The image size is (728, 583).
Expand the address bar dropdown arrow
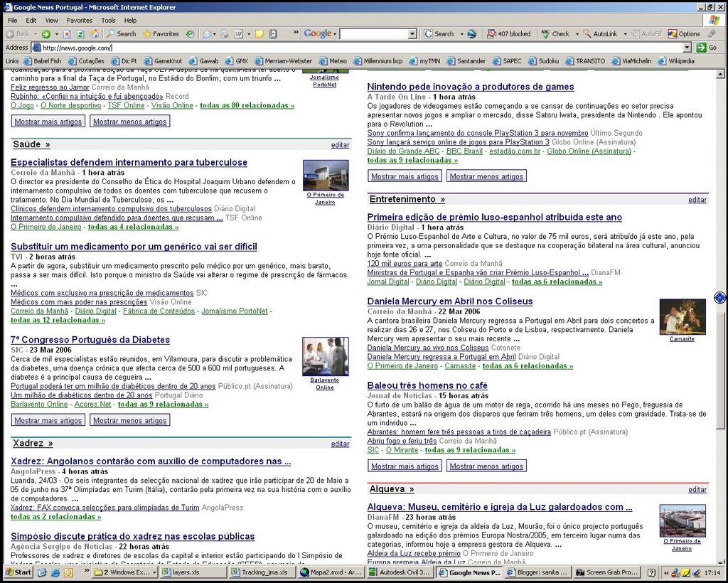point(687,48)
